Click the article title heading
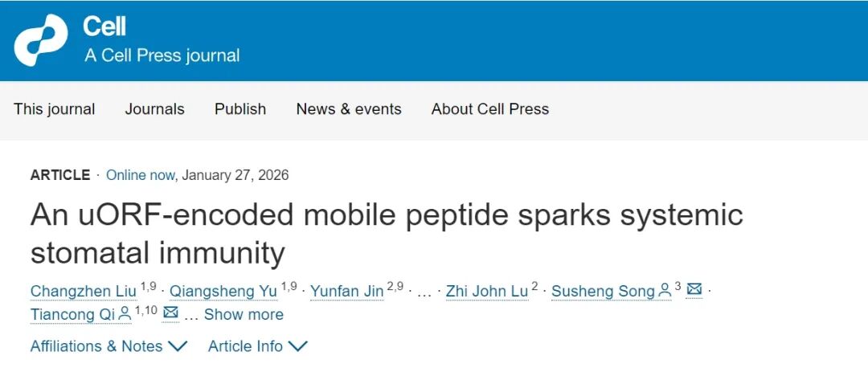868x372 pixels. [386, 234]
